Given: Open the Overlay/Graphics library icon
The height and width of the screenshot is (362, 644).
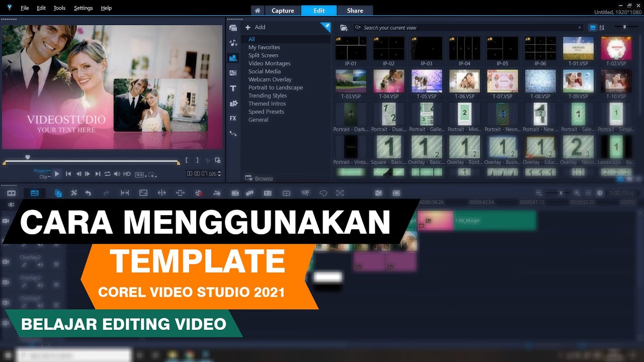Looking at the screenshot, I should 233,103.
